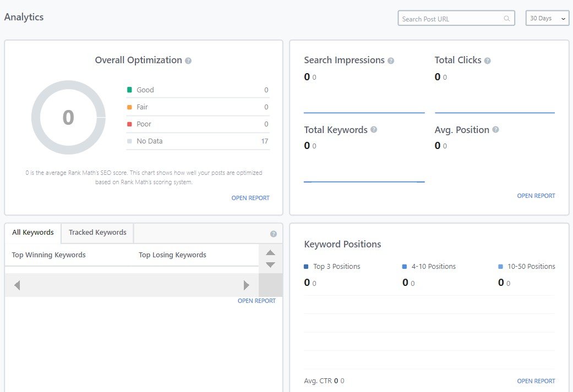Click the help icon next to Search Impressions

pos(391,61)
